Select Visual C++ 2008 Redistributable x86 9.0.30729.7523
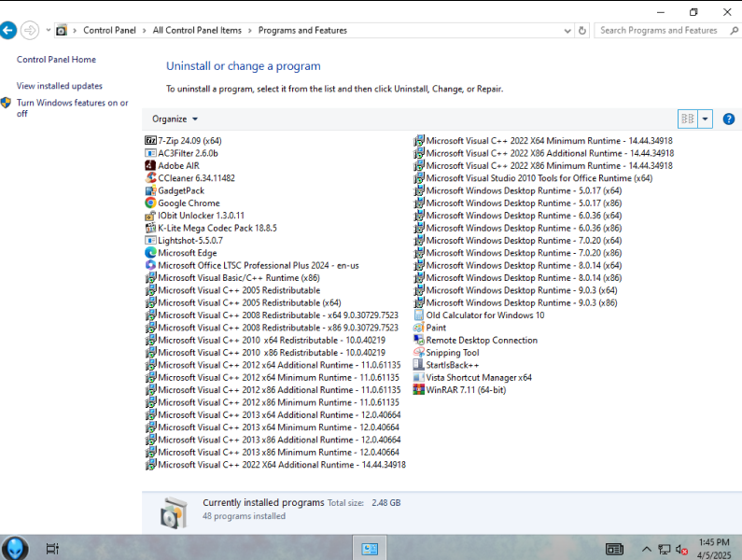 coord(273,328)
